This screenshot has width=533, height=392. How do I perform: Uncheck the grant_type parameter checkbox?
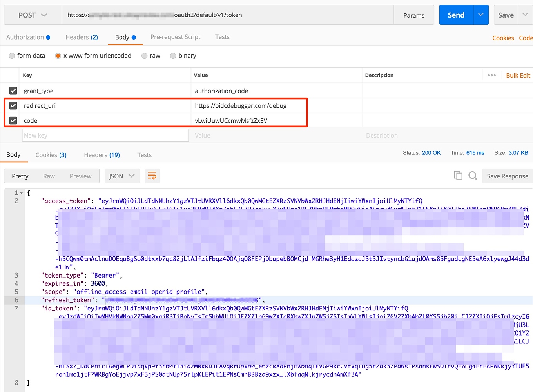13,91
